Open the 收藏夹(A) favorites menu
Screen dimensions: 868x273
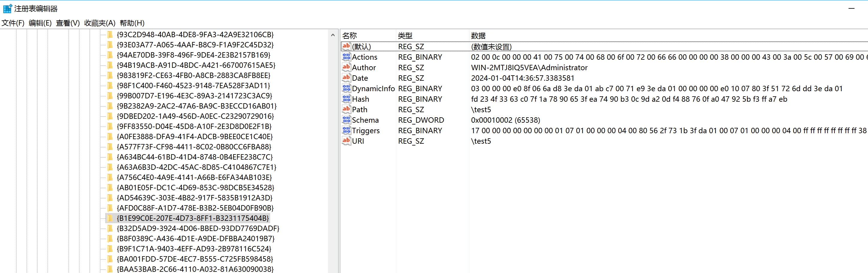click(x=99, y=23)
